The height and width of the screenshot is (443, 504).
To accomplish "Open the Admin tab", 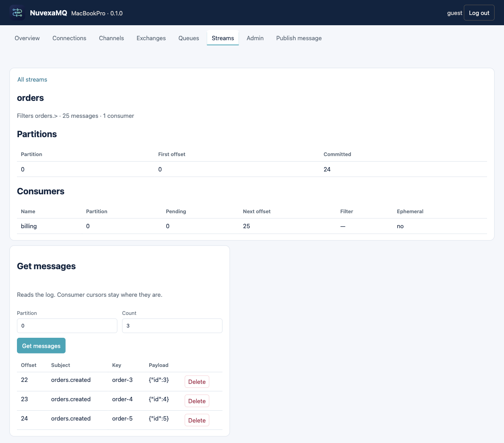I will tap(255, 38).
